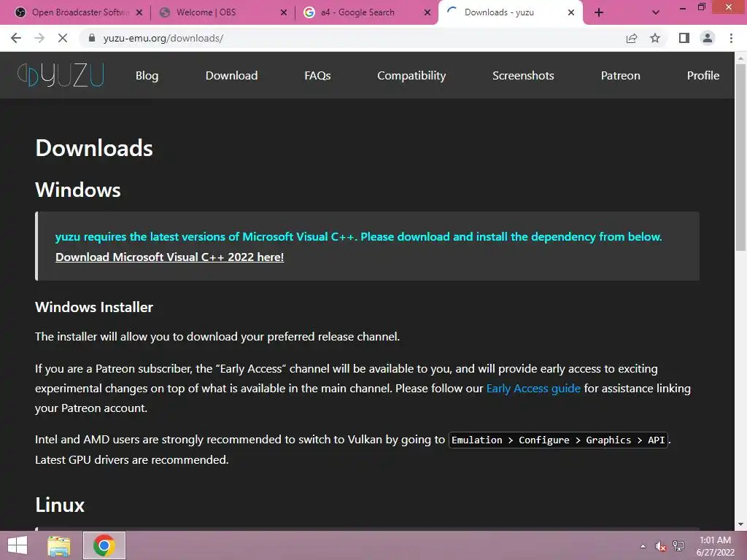The image size is (747, 560).
Task: Go to the FAQs page
Action: click(317, 76)
